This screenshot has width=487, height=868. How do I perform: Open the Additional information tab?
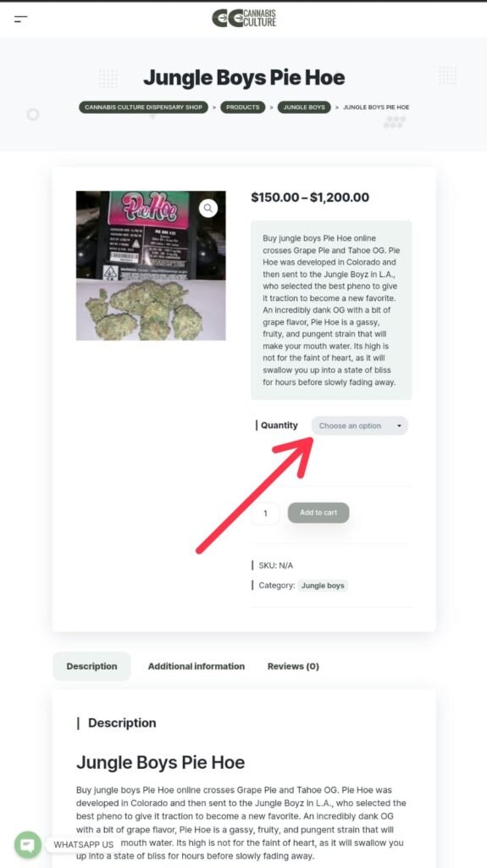[x=196, y=666]
